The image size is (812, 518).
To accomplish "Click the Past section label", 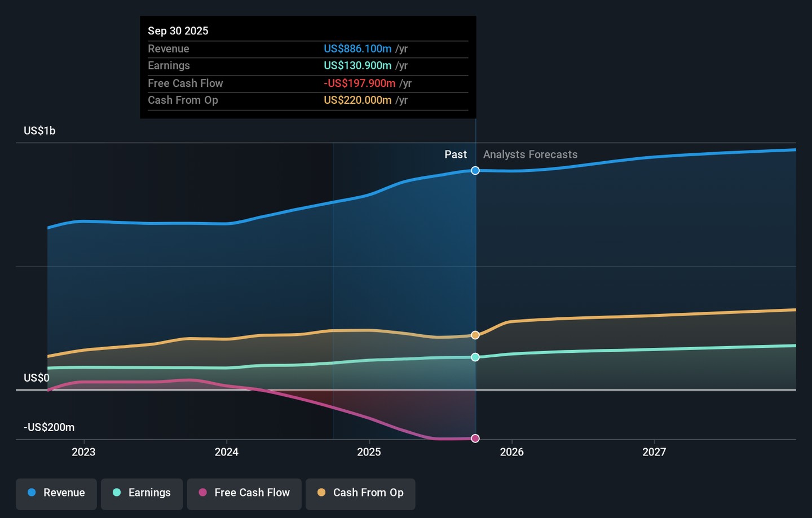I will pos(456,154).
